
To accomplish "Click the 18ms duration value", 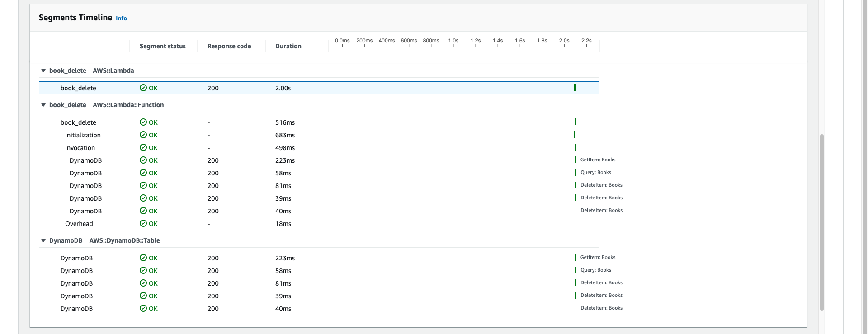I will 283,224.
